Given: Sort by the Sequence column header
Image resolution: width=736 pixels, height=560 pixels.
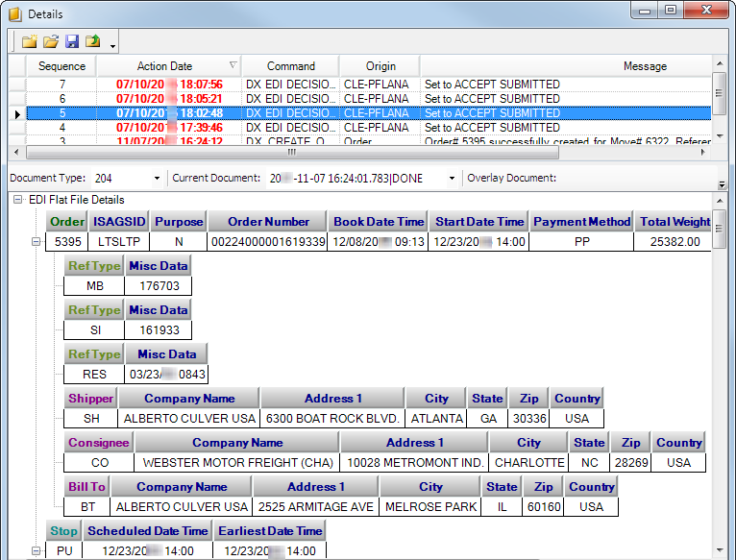Looking at the screenshot, I should 61,66.
